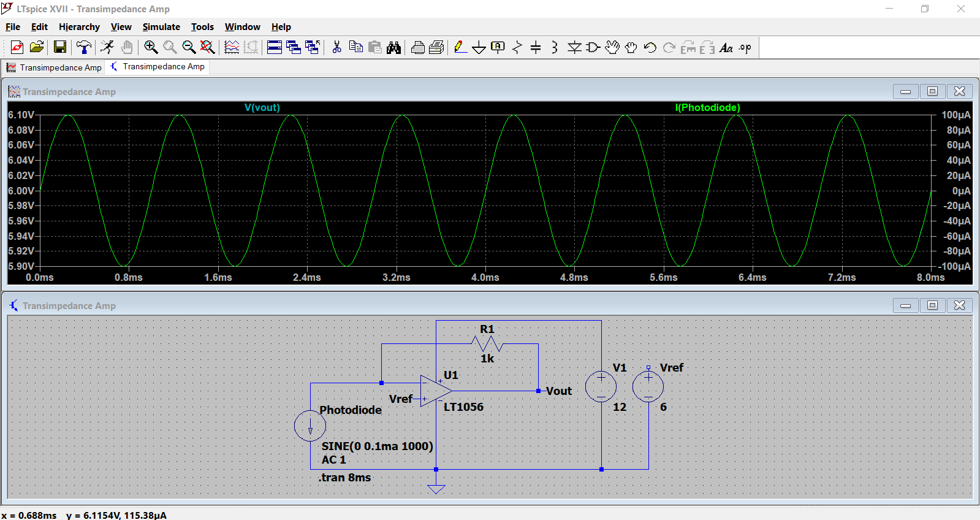Click the Close all windows toolbar icon

[313, 47]
